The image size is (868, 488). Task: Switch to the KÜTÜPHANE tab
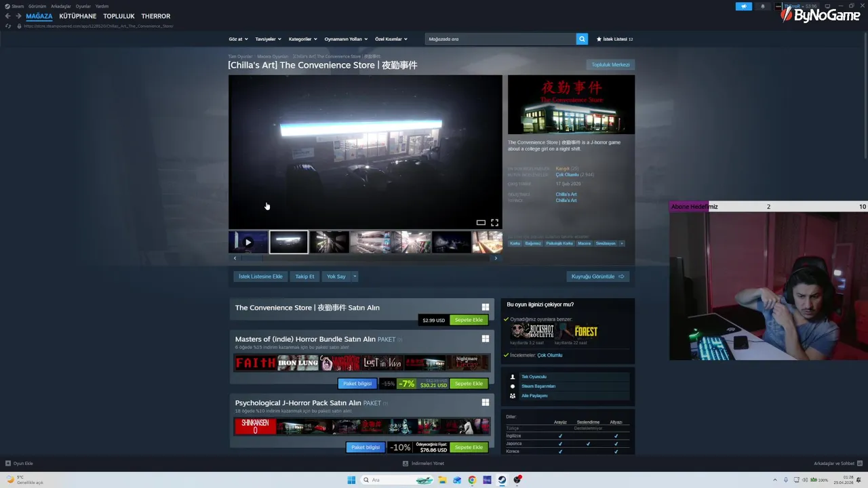[x=78, y=16]
